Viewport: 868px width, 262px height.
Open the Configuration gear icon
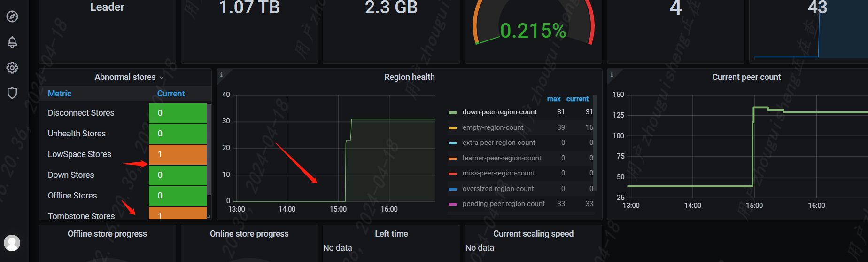[x=12, y=68]
